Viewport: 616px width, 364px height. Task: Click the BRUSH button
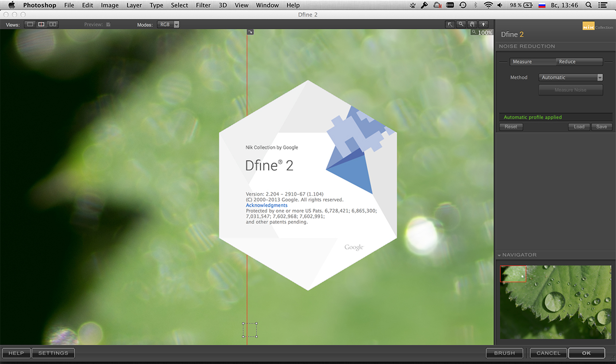pos(504,353)
